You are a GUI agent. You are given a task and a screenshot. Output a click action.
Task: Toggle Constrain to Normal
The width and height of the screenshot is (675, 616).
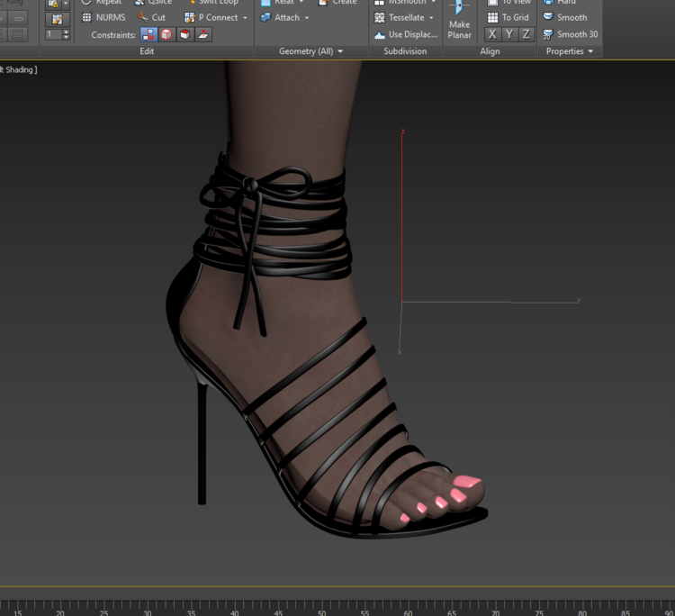pyautogui.click(x=203, y=34)
